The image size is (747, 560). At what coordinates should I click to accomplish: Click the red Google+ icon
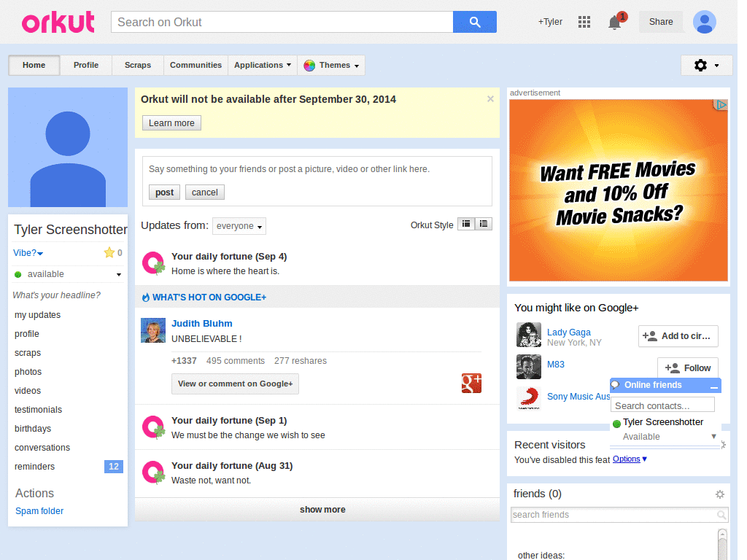(471, 383)
